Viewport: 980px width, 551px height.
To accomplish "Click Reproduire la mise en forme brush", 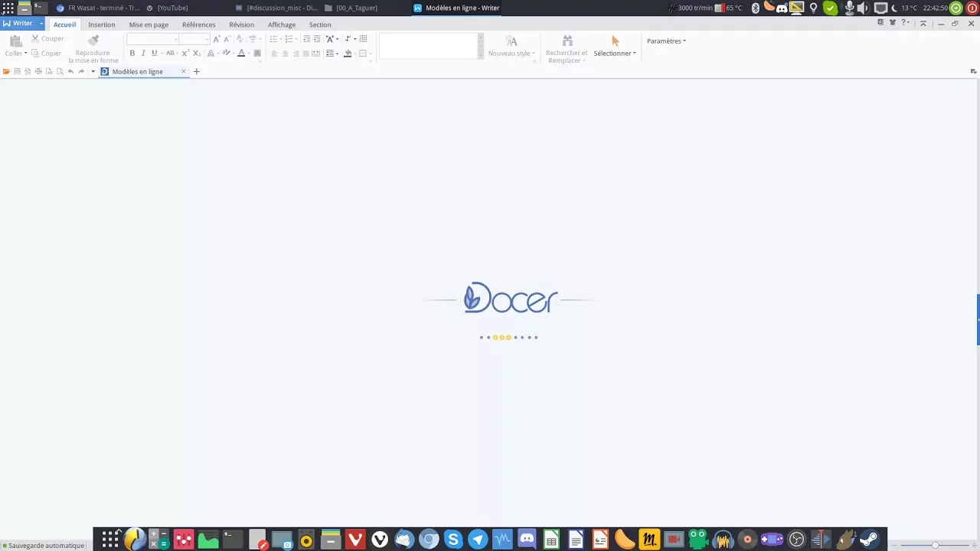I will (x=93, y=41).
